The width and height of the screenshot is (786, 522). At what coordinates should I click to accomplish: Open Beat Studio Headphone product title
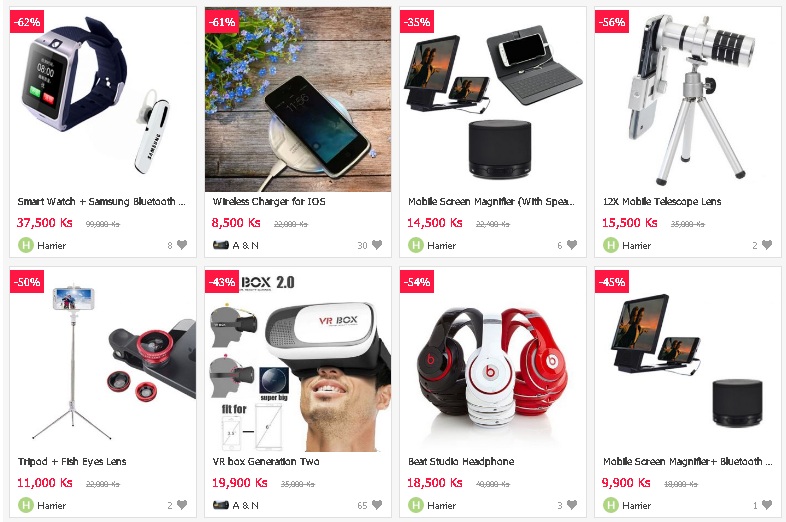[x=461, y=461]
